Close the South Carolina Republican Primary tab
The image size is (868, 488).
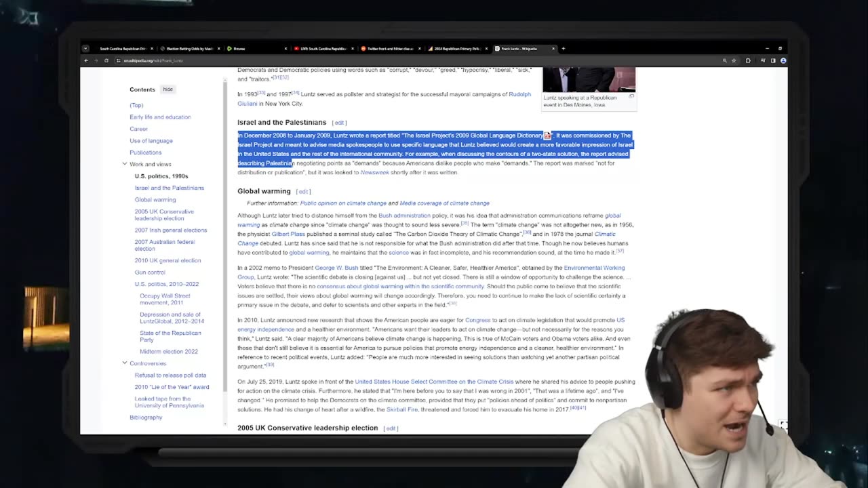pyautogui.click(x=151, y=49)
